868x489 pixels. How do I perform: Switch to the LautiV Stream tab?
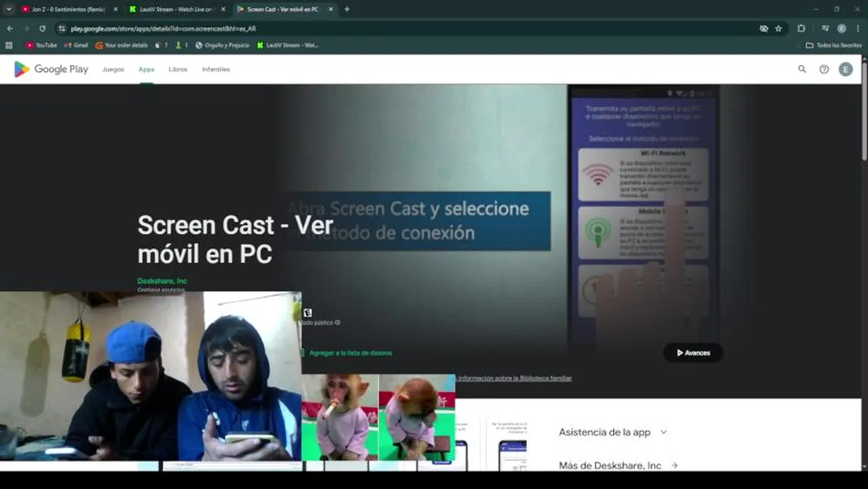(x=175, y=10)
